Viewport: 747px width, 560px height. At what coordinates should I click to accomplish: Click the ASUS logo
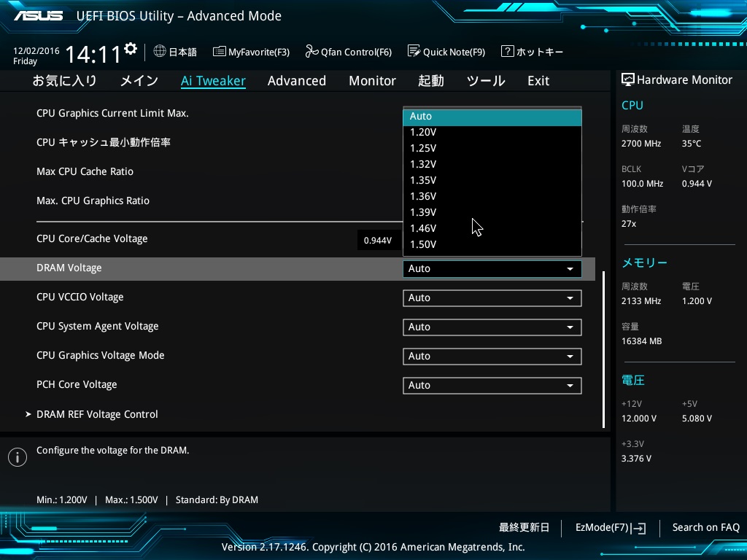click(x=38, y=16)
